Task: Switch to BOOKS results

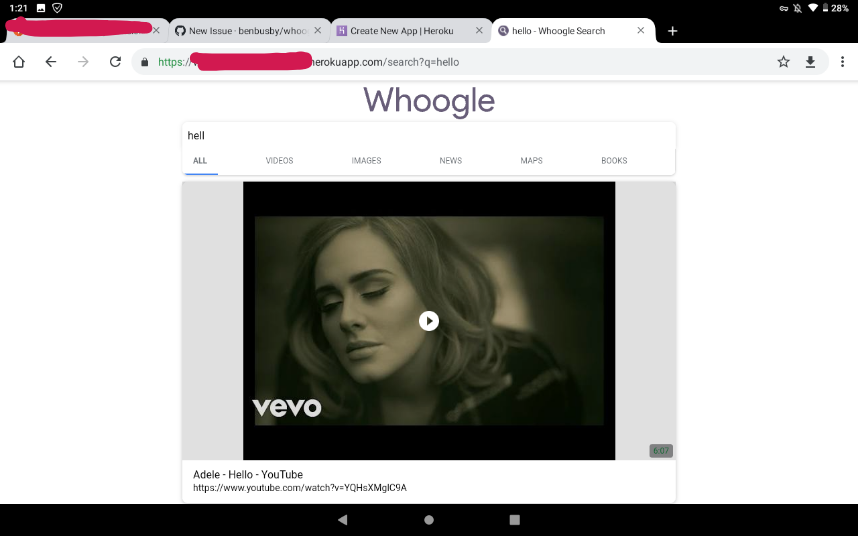Action: click(614, 160)
